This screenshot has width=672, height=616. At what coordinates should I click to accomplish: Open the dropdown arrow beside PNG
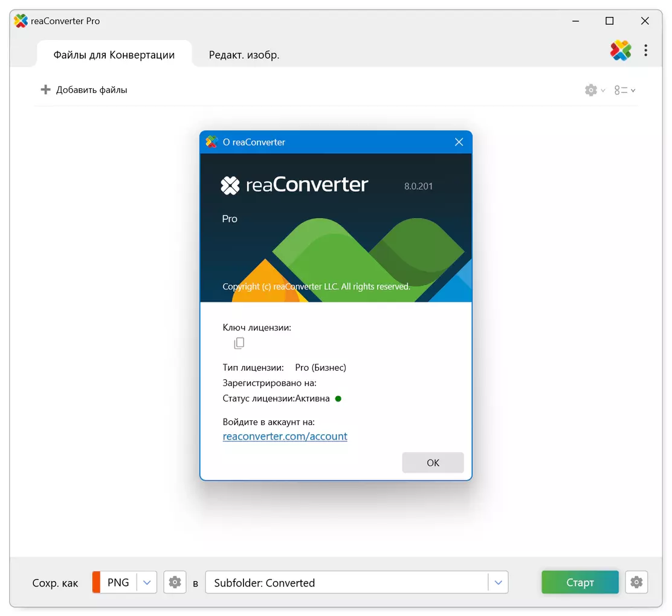click(x=147, y=582)
